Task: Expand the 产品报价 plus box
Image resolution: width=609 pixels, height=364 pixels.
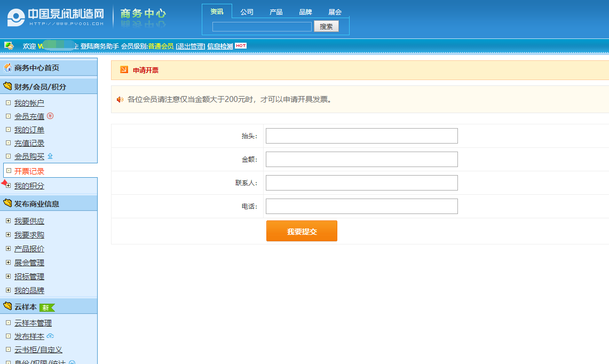Action: 8,249
